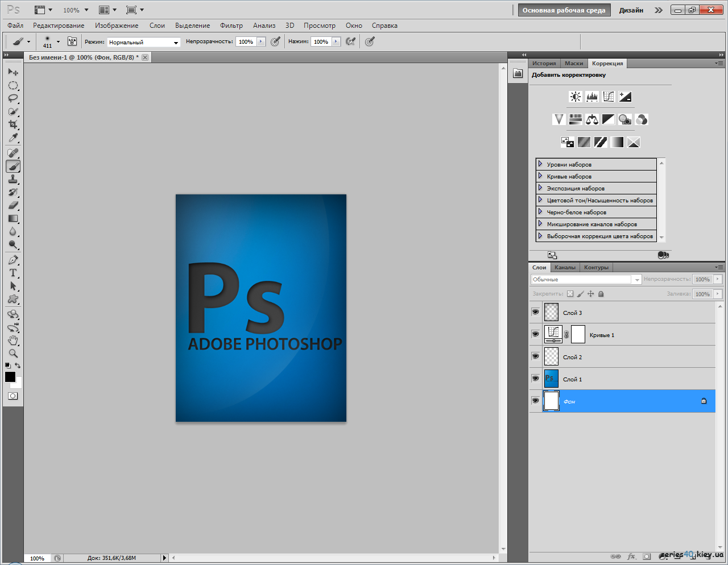Select the Dodge tool

(13, 244)
